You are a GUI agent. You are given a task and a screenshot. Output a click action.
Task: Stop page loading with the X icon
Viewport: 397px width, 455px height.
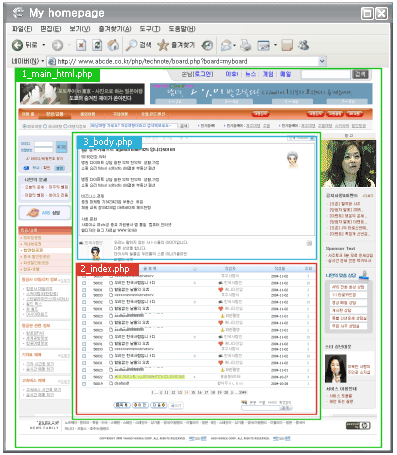click(81, 45)
